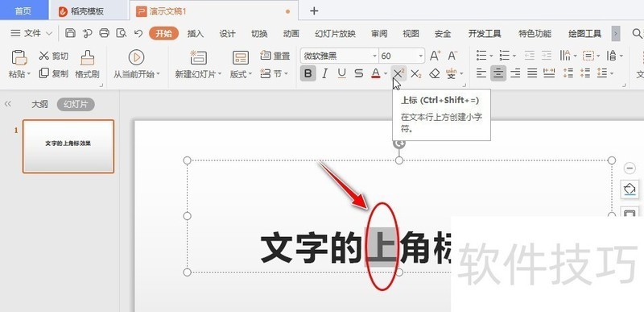
Task: Switch panel to 大纲 outline view
Action: (x=39, y=105)
